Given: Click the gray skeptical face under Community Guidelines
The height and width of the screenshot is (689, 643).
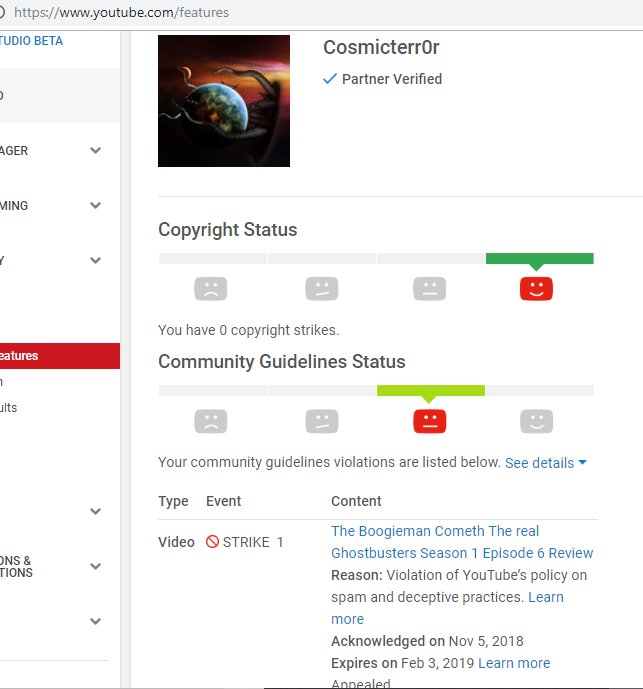Looking at the screenshot, I should point(322,421).
